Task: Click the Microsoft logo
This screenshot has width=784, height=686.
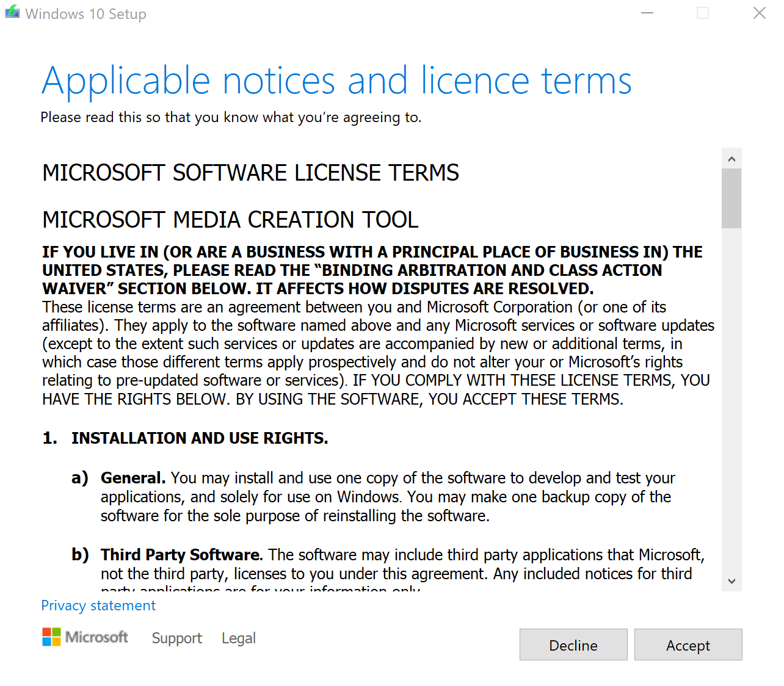Action: click(x=85, y=637)
